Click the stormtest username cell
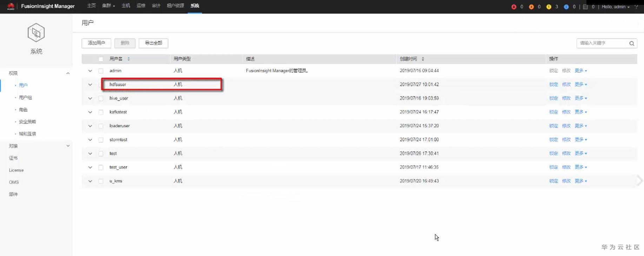Image resolution: width=644 pixels, height=256 pixels. [x=118, y=140]
